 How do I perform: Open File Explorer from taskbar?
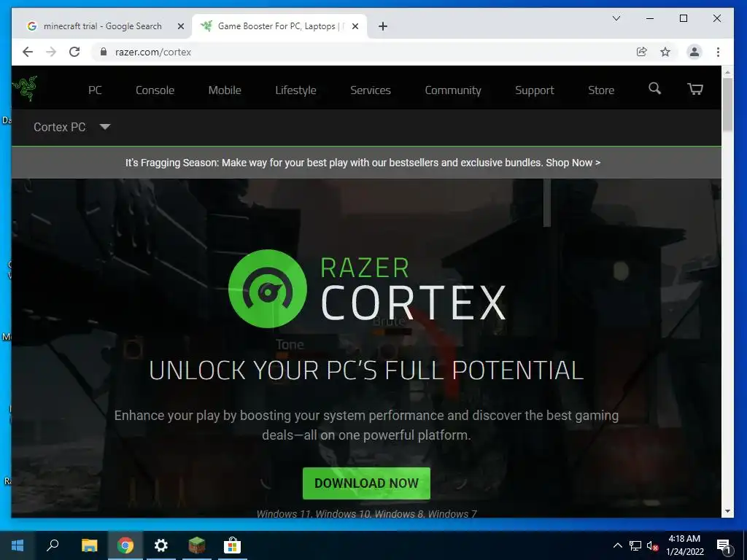point(89,545)
